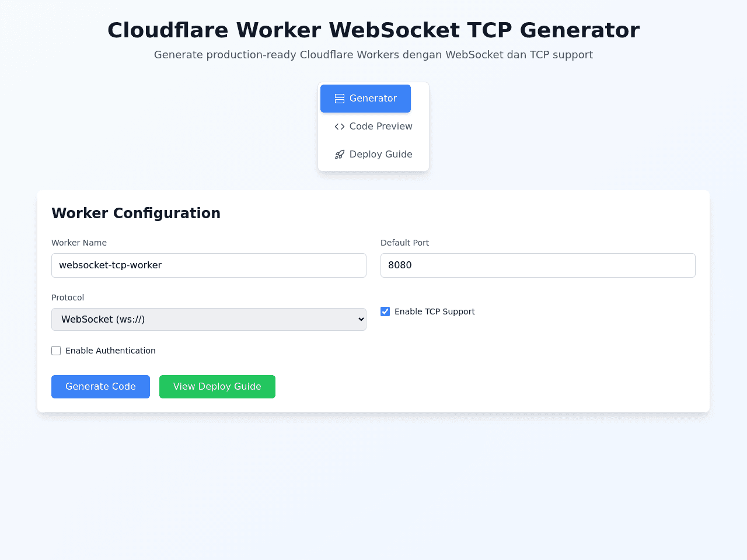Click the subtitle starting 'Generate production-ready'
Screen dimensions: 747x560
click(x=373, y=55)
